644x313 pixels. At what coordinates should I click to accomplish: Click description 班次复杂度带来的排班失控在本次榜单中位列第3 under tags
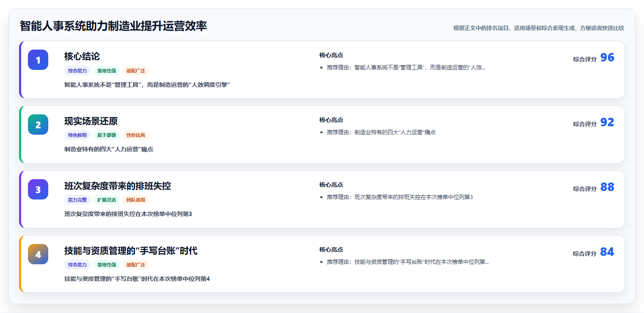(128, 214)
